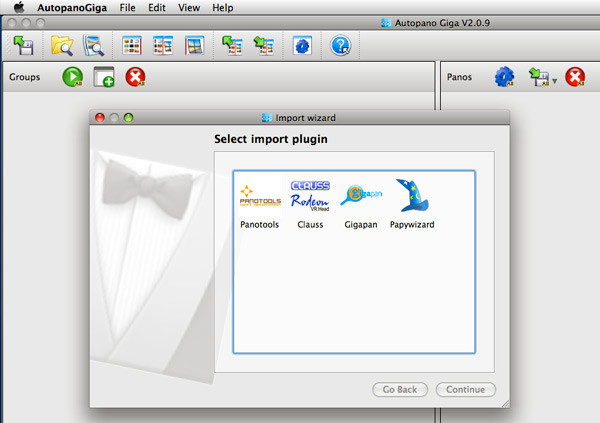Click the Save project toolbar icon
The height and width of the screenshot is (423, 600).
pos(24,46)
